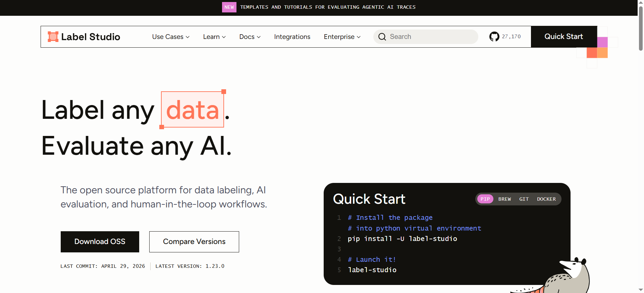This screenshot has width=644, height=293.
Task: Switch to the GIT install tab
Action: tap(524, 199)
